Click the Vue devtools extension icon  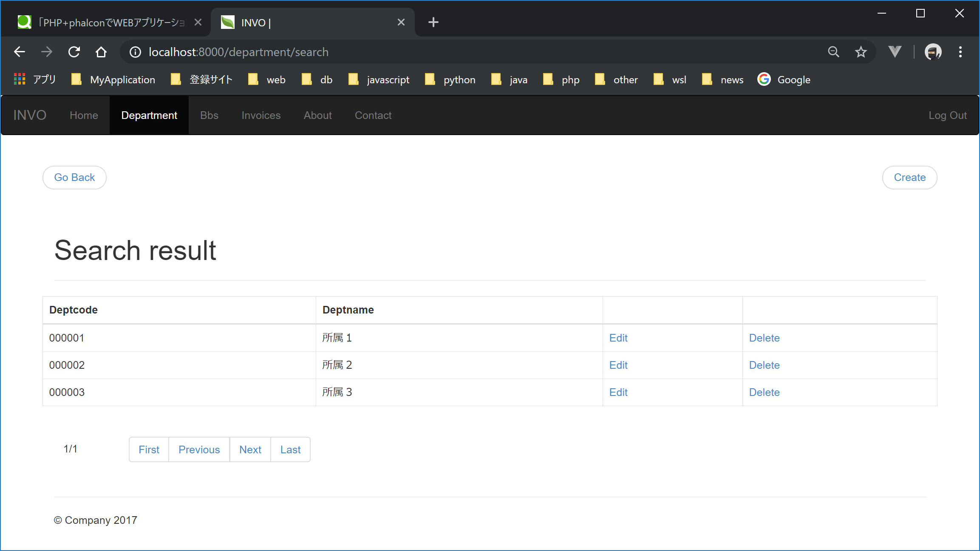[895, 52]
